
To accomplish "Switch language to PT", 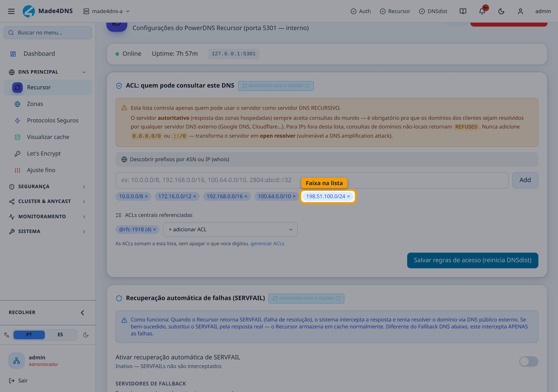I will click(x=29, y=335).
